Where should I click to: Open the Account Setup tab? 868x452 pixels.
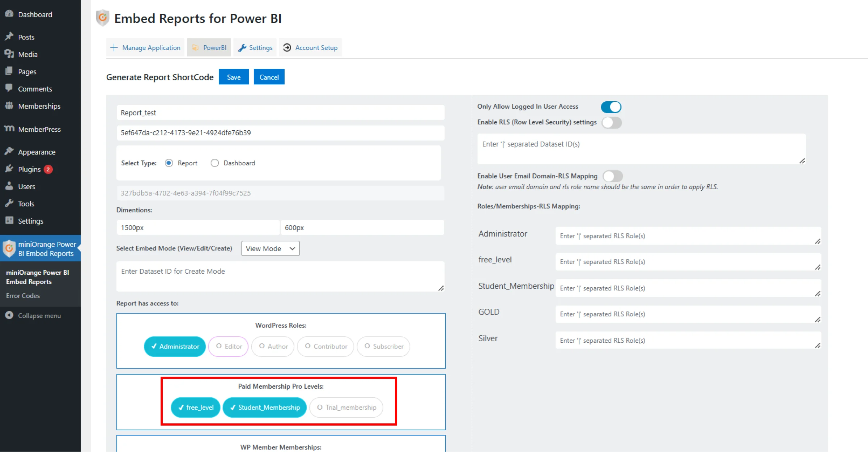310,47
